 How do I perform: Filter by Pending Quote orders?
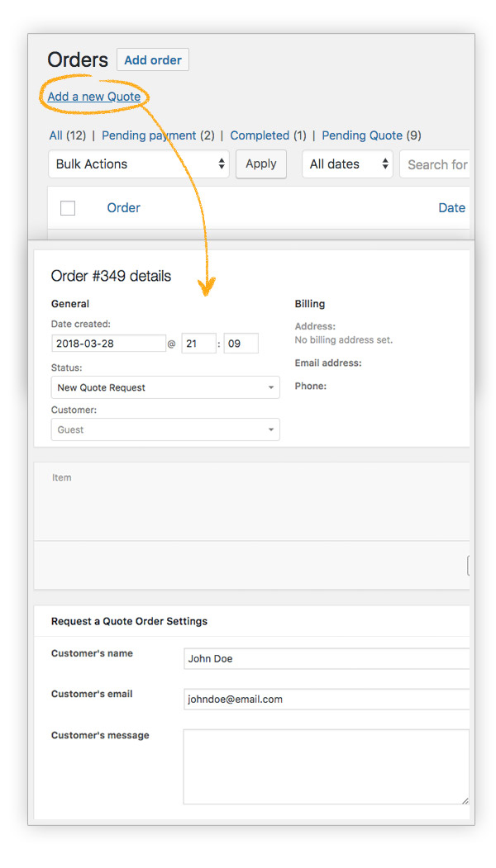pos(371,135)
